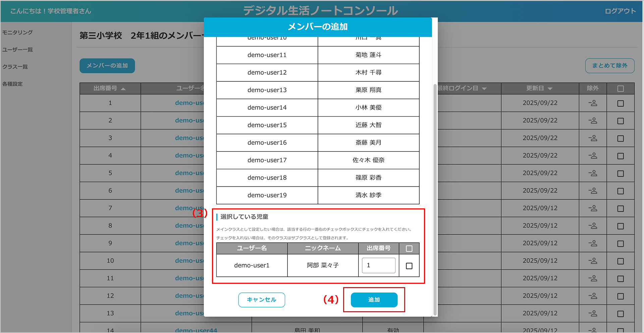Click the 出席番号 input field for demo-user1
The height and width of the screenshot is (333, 644).
[378, 265]
